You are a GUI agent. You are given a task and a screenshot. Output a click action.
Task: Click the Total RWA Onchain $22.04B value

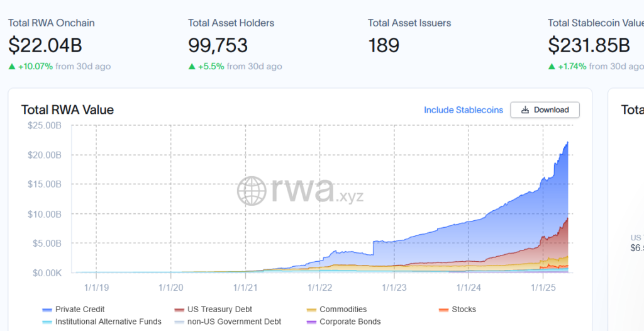click(x=45, y=45)
